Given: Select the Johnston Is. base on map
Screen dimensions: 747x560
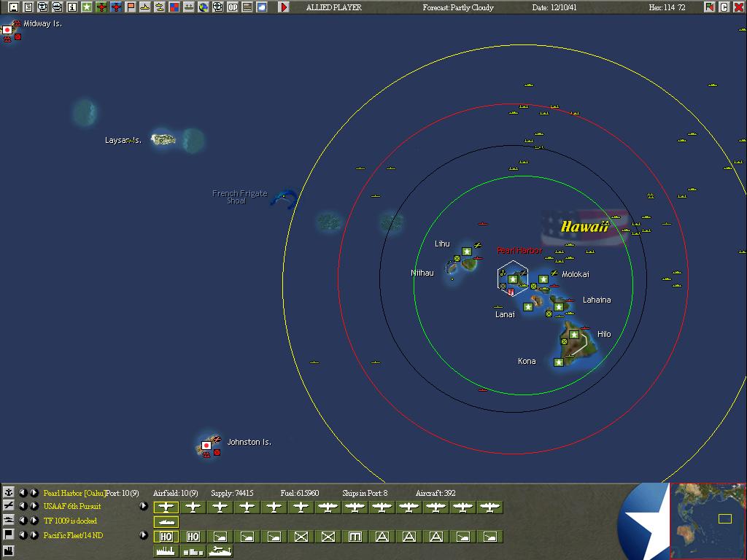Looking at the screenshot, I should pyautogui.click(x=206, y=445).
